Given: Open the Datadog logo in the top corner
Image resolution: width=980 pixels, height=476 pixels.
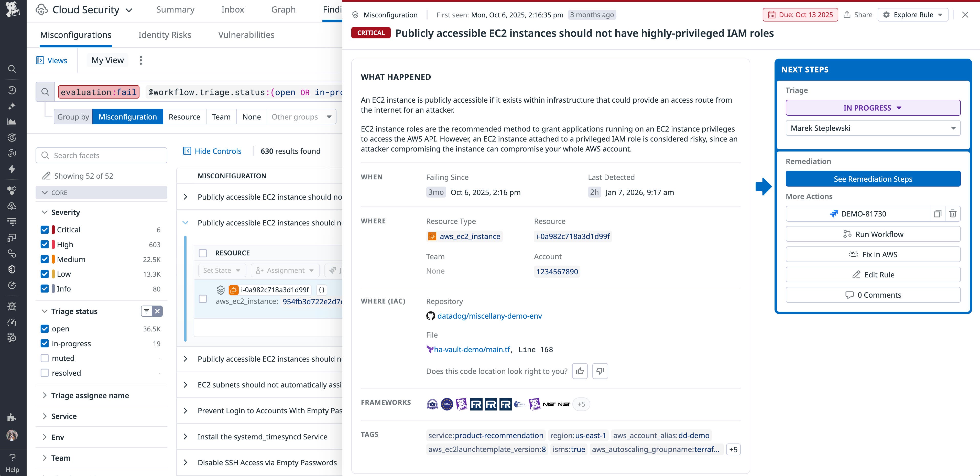Looking at the screenshot, I should [12, 10].
